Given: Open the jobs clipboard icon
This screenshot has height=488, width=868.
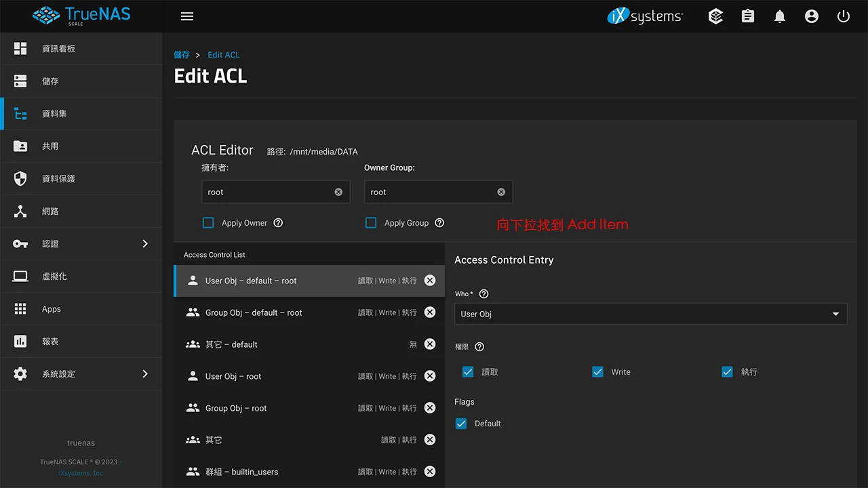Looking at the screenshot, I should (x=748, y=16).
